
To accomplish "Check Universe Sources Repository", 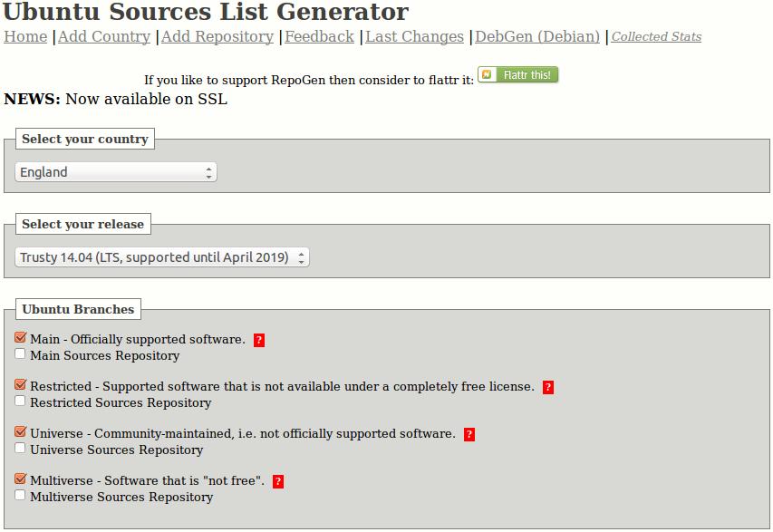I will pyautogui.click(x=21, y=448).
